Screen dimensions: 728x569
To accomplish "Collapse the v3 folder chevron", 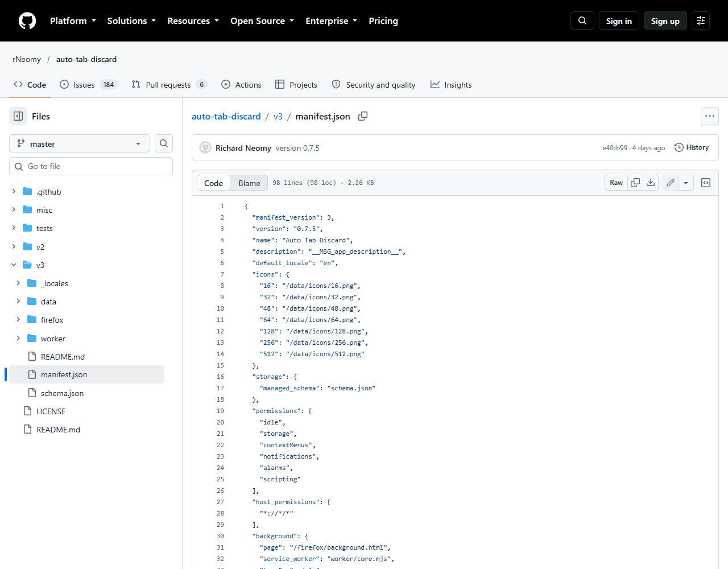I will click(x=14, y=265).
